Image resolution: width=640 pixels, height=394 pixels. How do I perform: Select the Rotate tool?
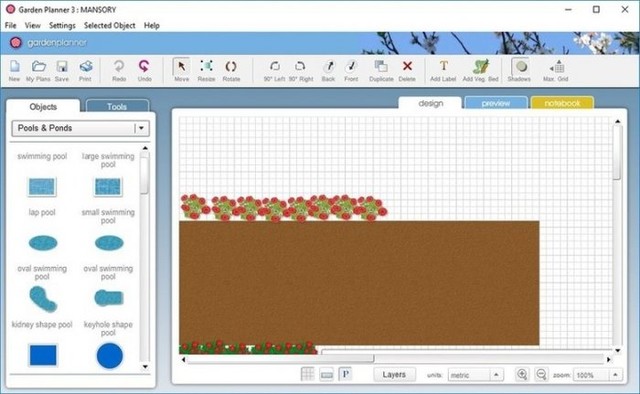(x=231, y=70)
